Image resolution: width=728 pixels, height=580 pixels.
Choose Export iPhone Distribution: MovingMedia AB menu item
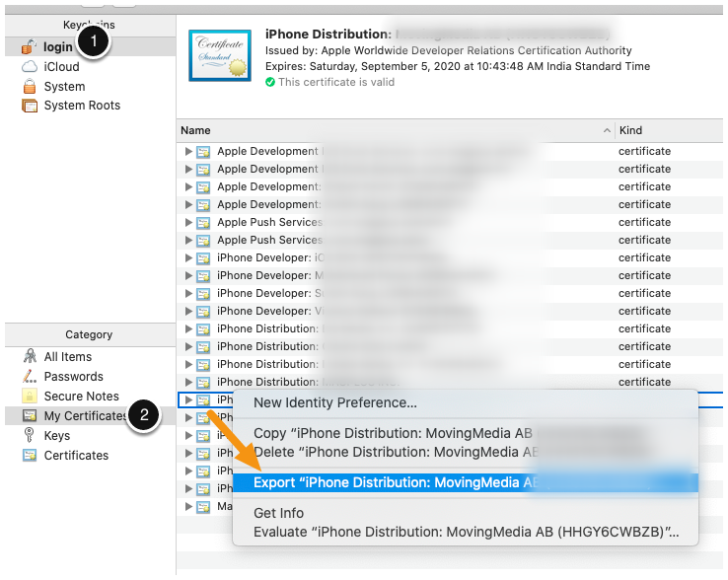pyautogui.click(x=466, y=482)
